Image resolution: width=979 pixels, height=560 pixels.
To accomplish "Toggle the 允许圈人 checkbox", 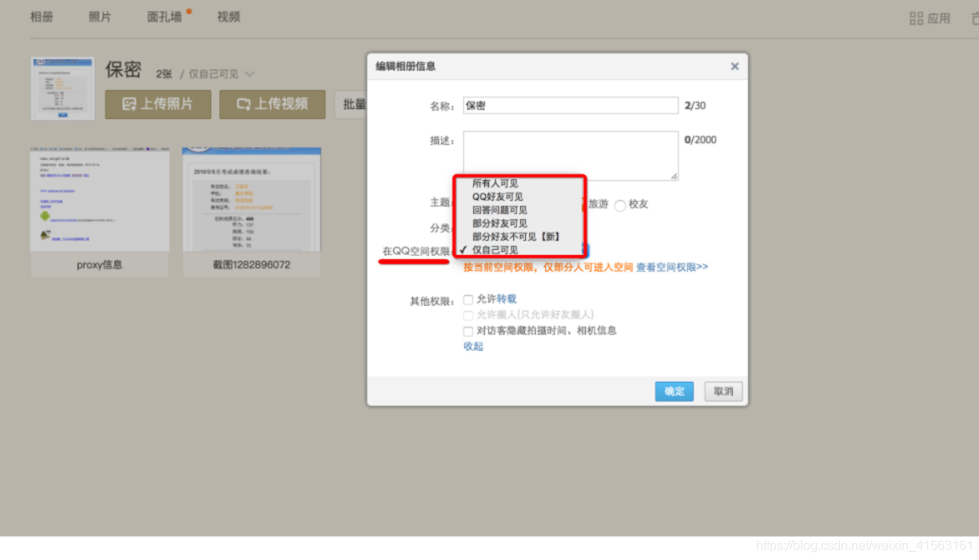I will (x=468, y=316).
